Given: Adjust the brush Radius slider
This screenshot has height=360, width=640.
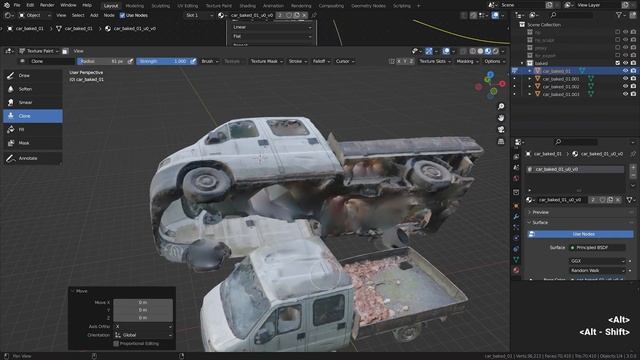Looking at the screenshot, I should coord(102,61).
